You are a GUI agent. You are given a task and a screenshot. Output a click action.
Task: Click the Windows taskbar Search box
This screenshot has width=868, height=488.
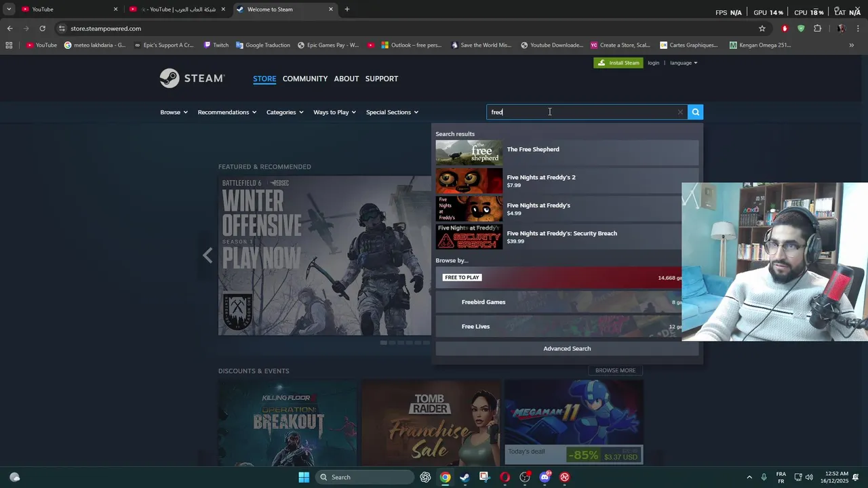pos(366,477)
